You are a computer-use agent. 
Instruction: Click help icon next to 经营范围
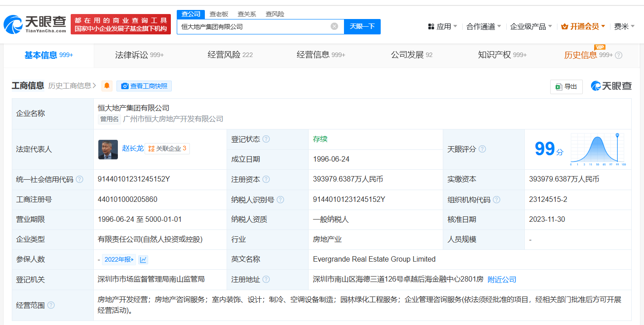coord(51,305)
